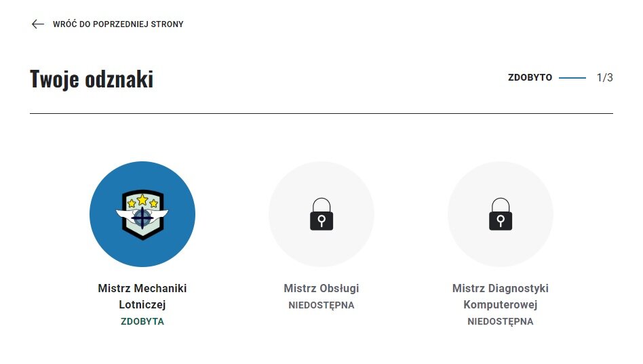Click the crosshair at the emblem's center
The image size is (643, 364).
coord(142,218)
